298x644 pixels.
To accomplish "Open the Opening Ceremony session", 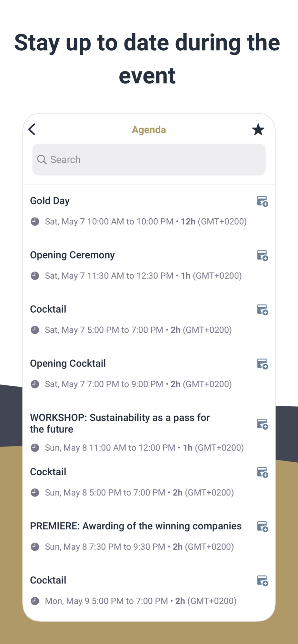I will (x=72, y=255).
